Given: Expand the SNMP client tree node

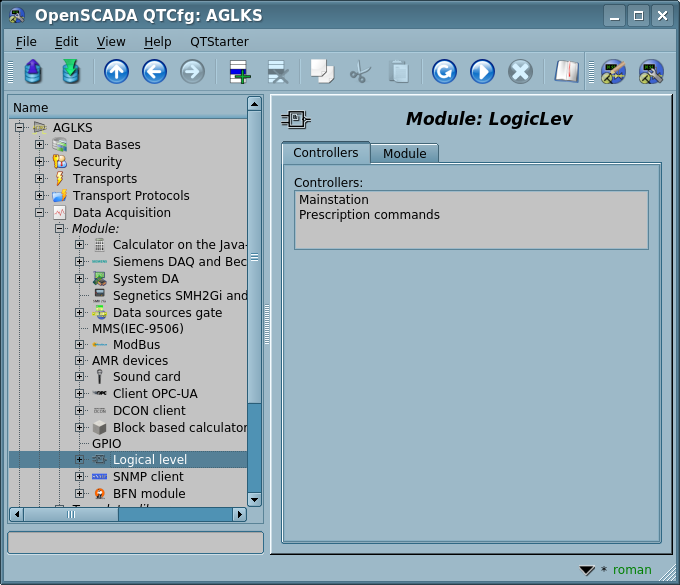Looking at the screenshot, I should click(79, 477).
